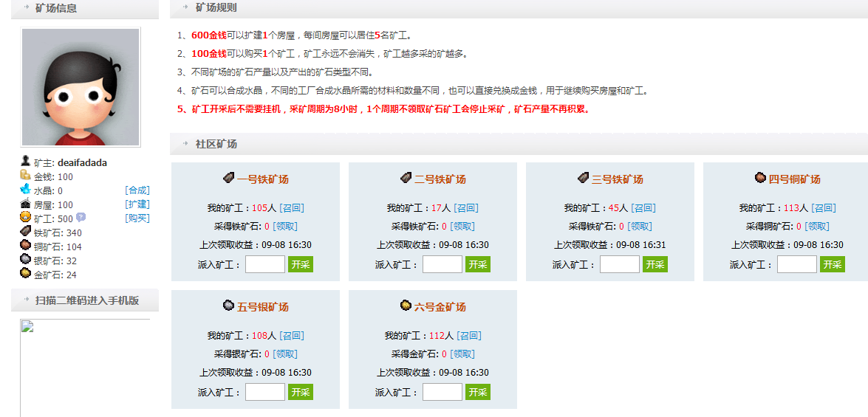Click the crystal icon next to 水晶
Viewport: 868px width, 417px height.
click(x=26, y=190)
